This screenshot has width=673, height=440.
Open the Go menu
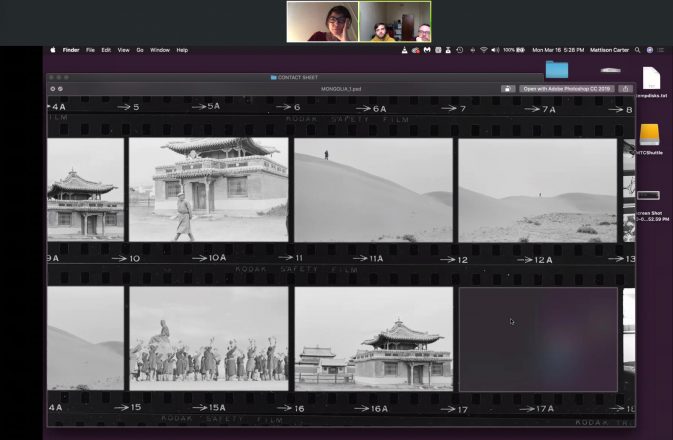click(x=140, y=49)
